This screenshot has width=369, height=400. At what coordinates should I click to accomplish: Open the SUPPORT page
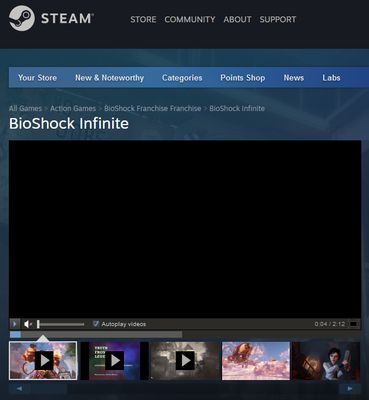click(x=278, y=19)
